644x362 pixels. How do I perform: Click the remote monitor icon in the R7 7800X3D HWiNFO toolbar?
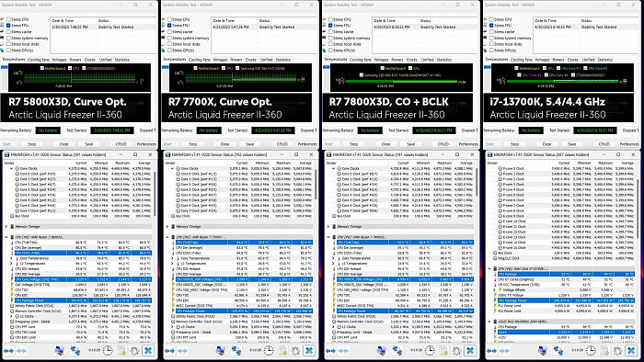point(381,350)
